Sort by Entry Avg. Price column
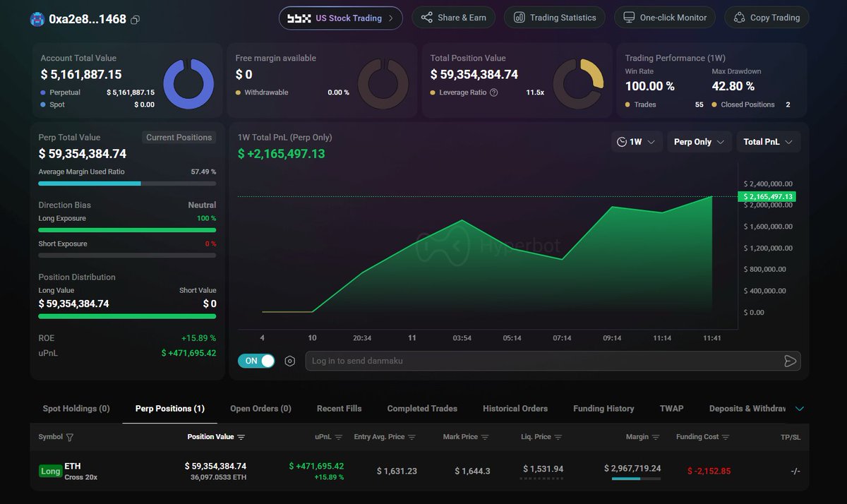 (x=412, y=437)
